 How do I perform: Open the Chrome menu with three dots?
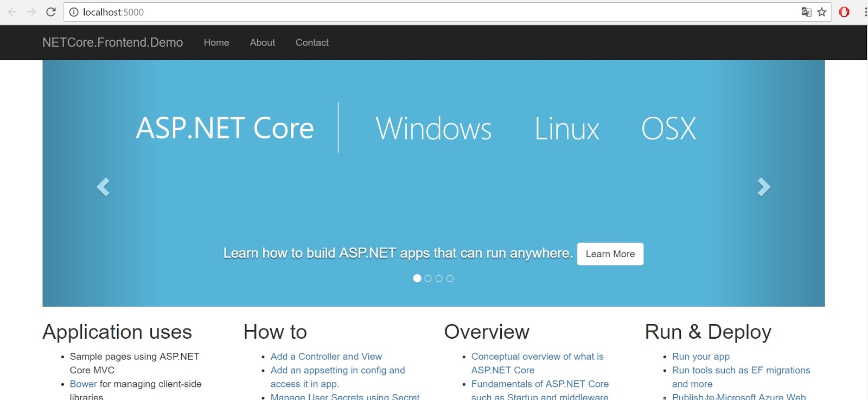point(865,12)
